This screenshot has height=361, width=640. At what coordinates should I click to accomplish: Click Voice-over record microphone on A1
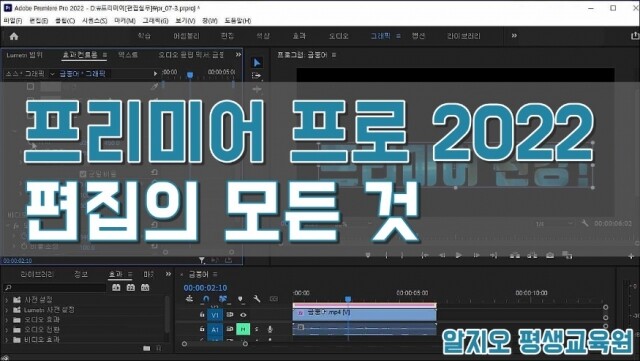coord(270,329)
